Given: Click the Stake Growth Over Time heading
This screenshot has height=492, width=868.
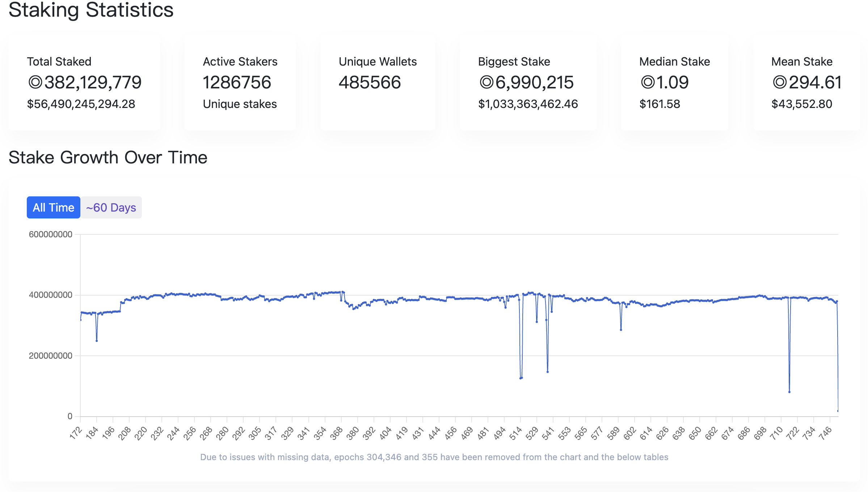Looking at the screenshot, I should pos(108,158).
